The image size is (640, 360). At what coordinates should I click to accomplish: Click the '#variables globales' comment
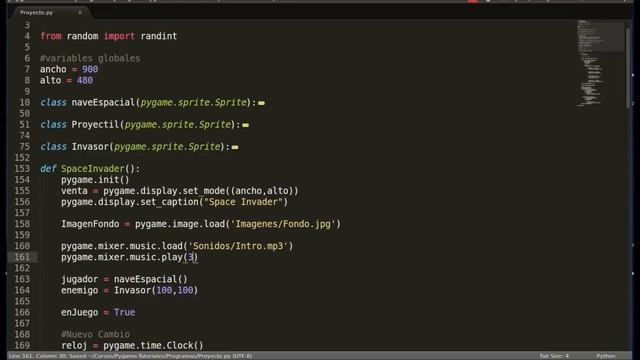tap(90, 58)
